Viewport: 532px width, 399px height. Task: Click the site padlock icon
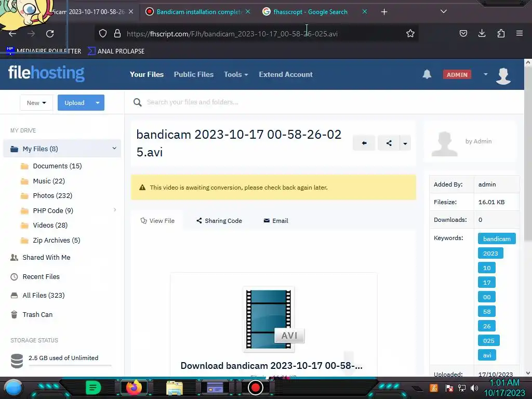pyautogui.click(x=117, y=33)
